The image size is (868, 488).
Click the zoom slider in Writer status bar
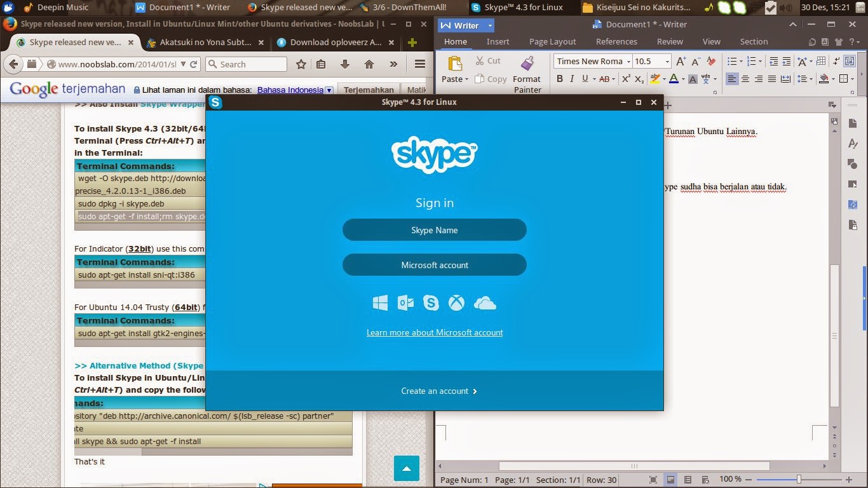[x=799, y=479]
